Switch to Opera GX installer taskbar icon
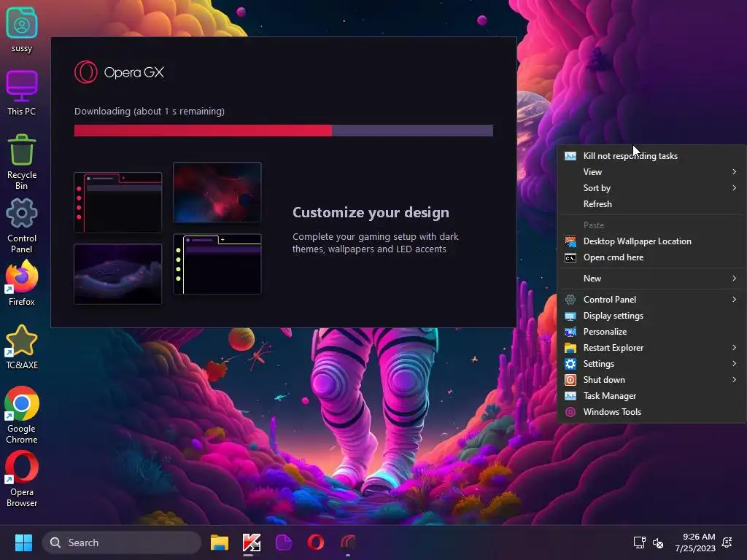Viewport: 747px width, 560px height. coord(348,542)
